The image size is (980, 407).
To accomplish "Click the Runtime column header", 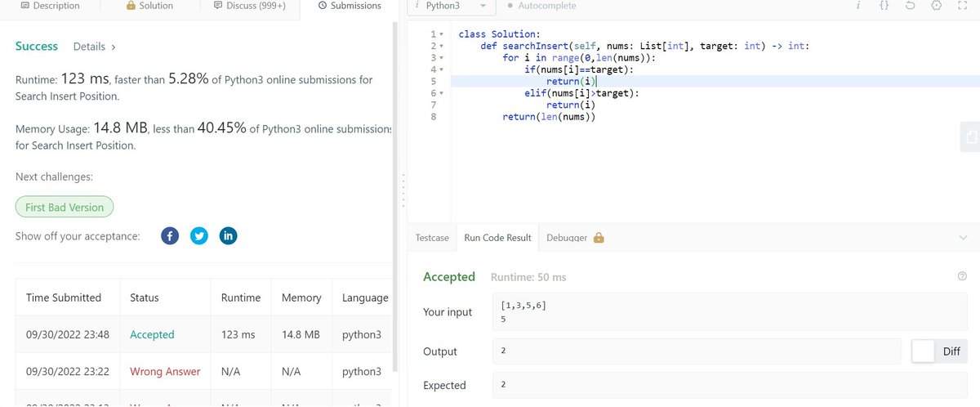I will pyautogui.click(x=241, y=297).
